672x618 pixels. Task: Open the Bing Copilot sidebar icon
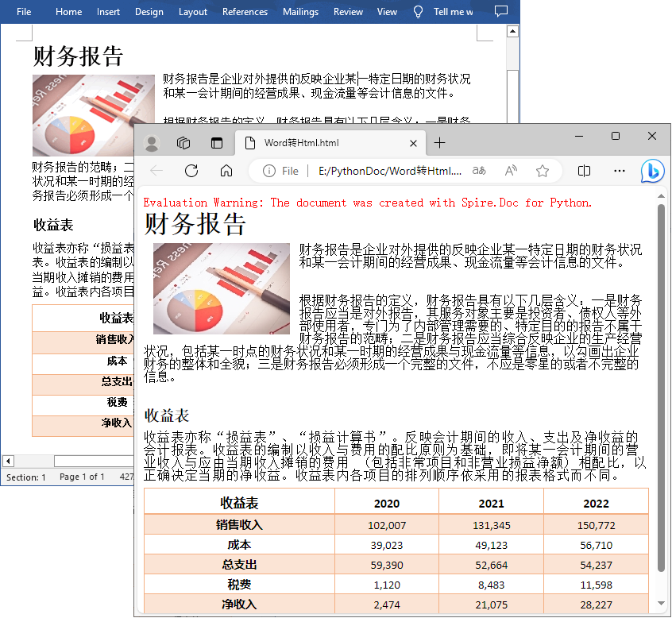pyautogui.click(x=653, y=171)
